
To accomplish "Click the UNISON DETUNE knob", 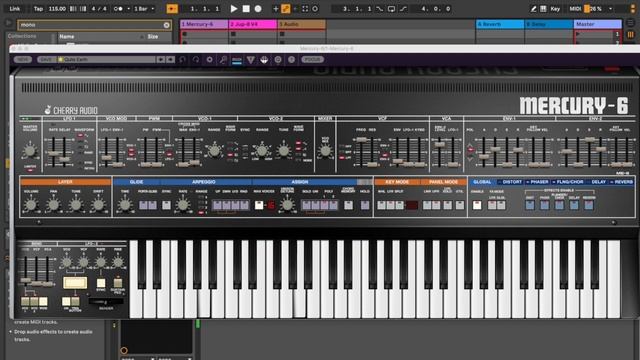I will click(x=287, y=205).
